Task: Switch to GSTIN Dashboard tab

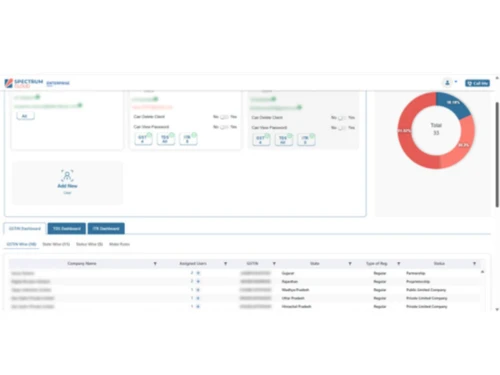Action: tap(25, 228)
